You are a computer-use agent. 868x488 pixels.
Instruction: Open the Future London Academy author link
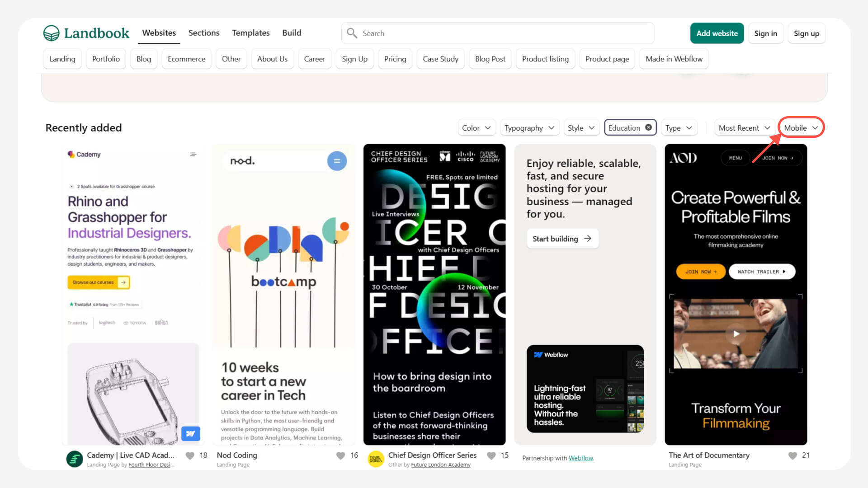(x=441, y=465)
